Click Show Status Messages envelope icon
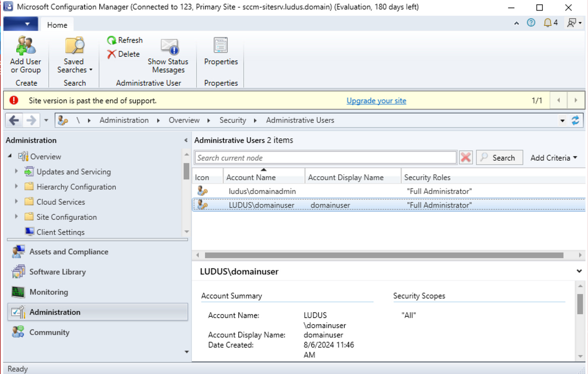 click(x=169, y=47)
